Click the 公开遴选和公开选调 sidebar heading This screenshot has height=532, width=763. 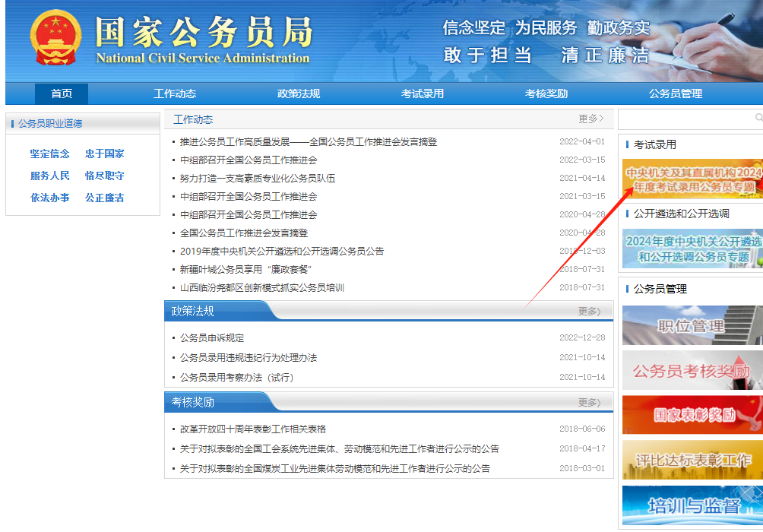pyautogui.click(x=681, y=214)
